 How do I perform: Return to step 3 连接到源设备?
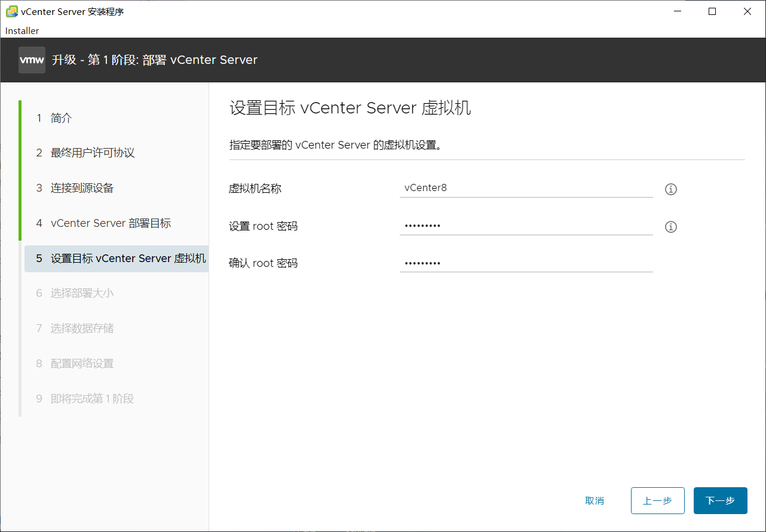82,188
